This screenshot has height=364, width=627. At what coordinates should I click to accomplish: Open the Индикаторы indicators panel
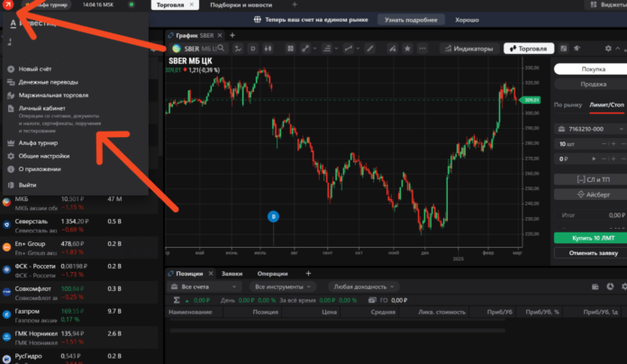coord(469,49)
